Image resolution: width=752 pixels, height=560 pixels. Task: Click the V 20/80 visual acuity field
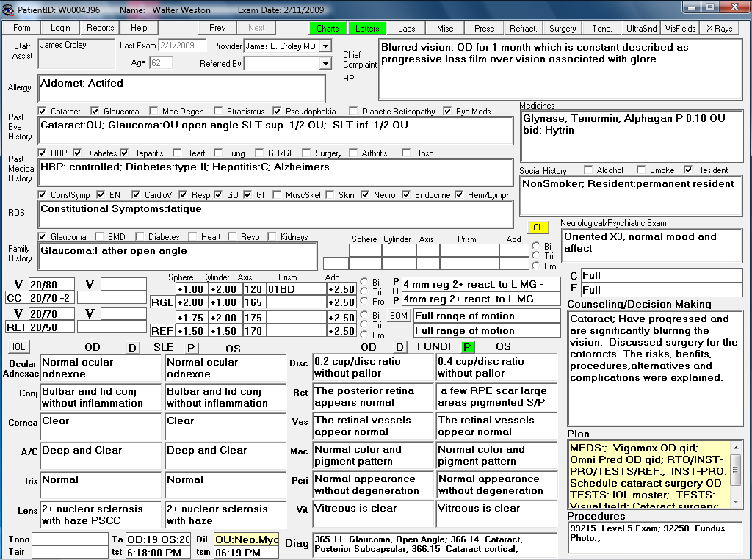(x=52, y=285)
